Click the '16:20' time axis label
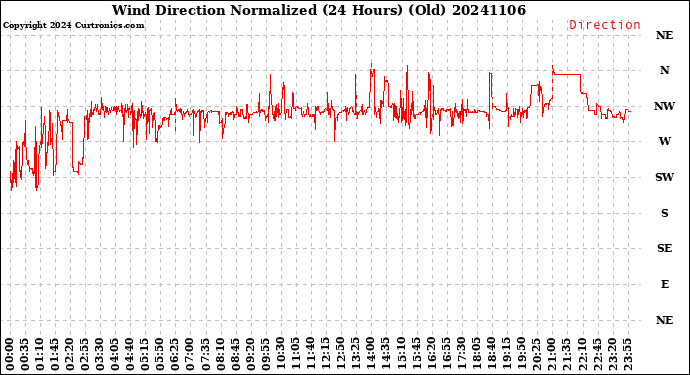Viewport: 690px width, 375px height. 431,354
